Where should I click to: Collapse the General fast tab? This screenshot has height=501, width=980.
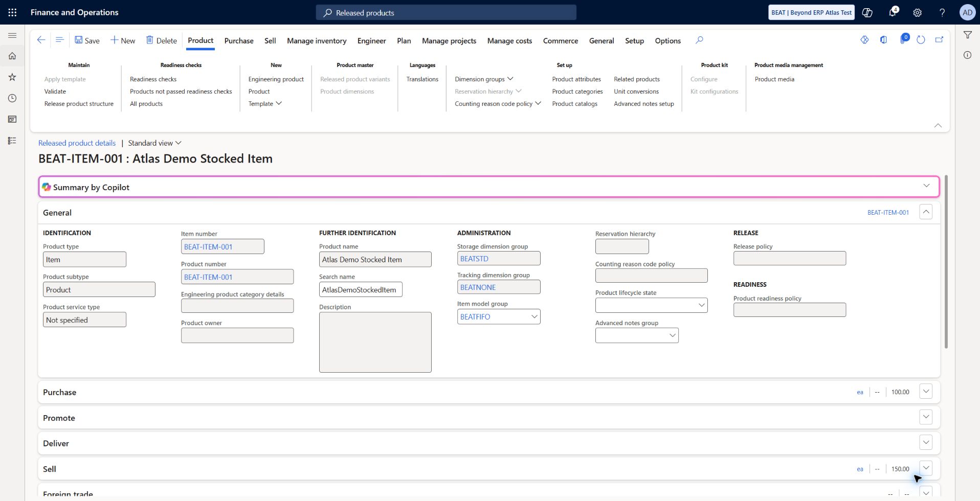pos(926,212)
